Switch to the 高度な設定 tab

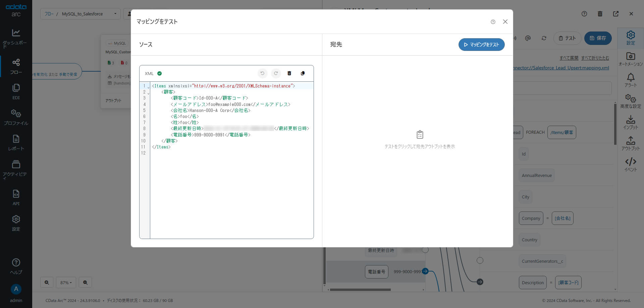pos(631,102)
